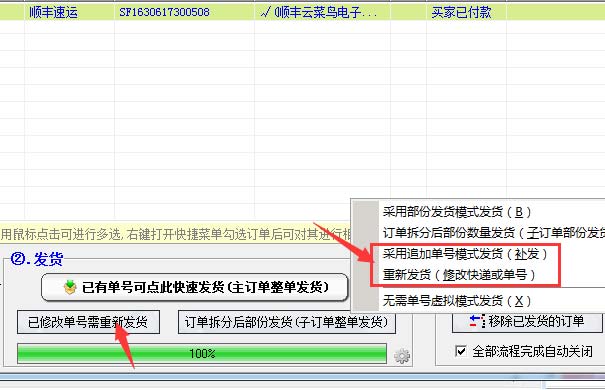Click the green 100% progress bar
This screenshot has width=605, height=390.
click(x=202, y=353)
